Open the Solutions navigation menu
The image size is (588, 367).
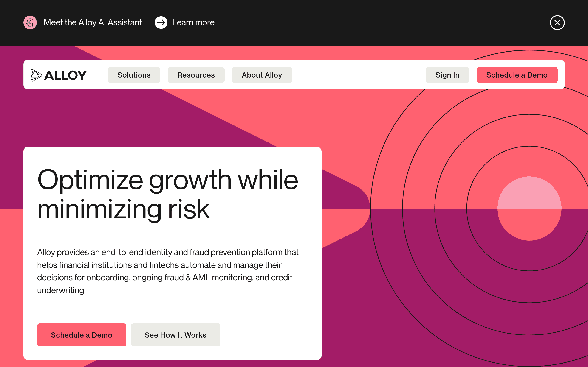pyautogui.click(x=134, y=75)
